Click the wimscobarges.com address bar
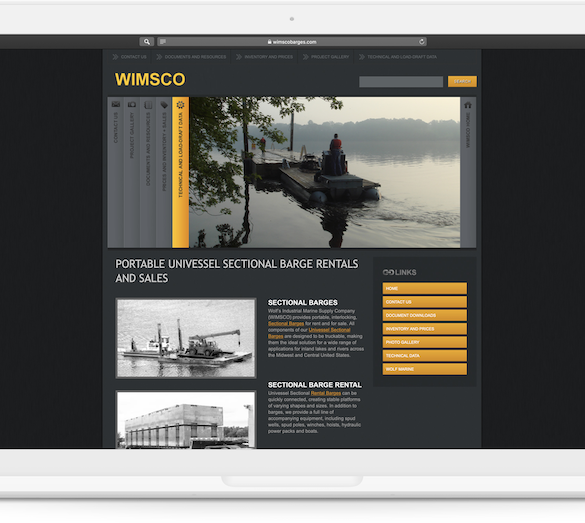Screen dimensions: 585x523 [292, 42]
